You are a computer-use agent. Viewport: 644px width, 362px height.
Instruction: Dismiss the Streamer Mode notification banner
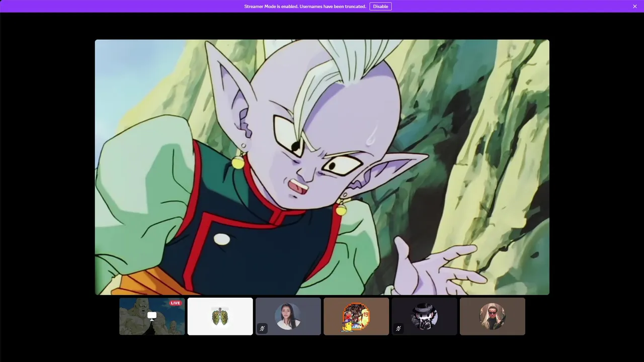click(635, 7)
